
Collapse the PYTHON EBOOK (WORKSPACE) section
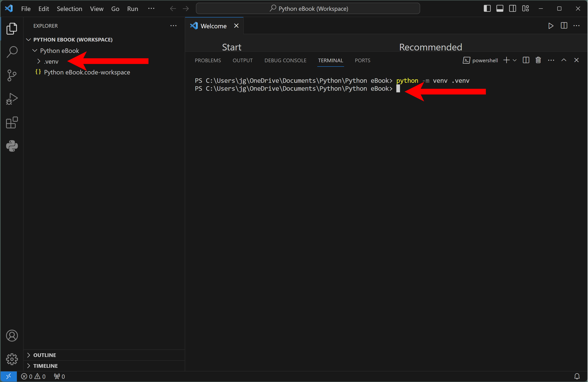click(x=29, y=39)
